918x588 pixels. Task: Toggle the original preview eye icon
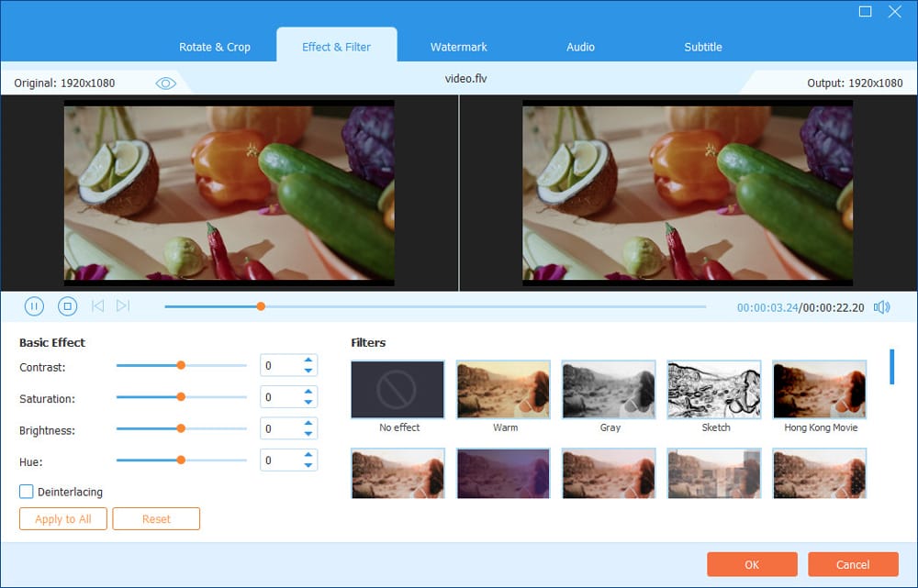(165, 83)
